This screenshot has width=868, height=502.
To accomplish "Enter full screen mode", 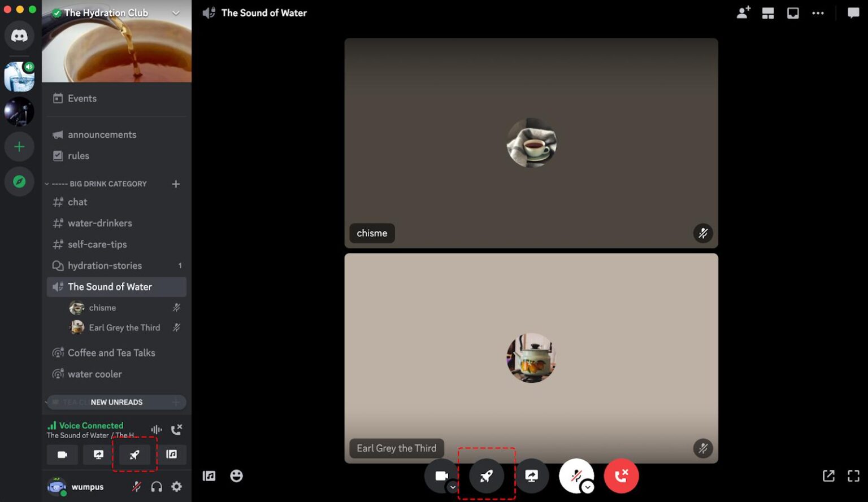I will coord(853,476).
